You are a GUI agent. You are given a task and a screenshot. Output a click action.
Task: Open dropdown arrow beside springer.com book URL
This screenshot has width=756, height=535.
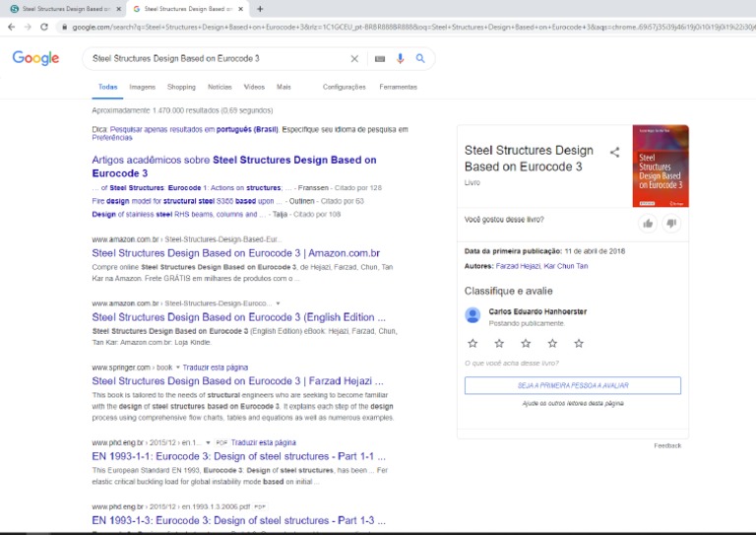[x=177, y=368]
